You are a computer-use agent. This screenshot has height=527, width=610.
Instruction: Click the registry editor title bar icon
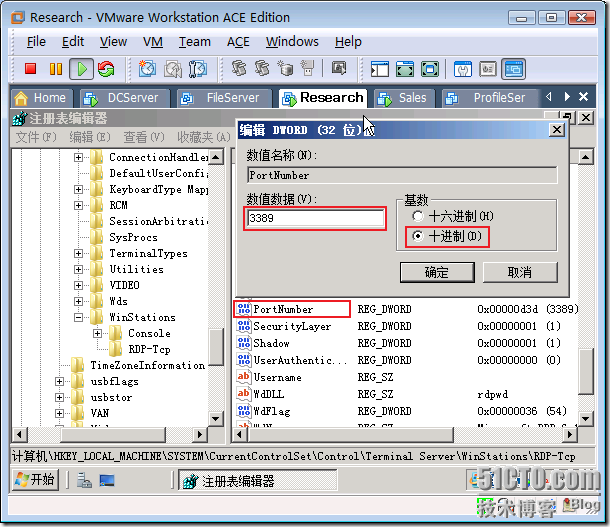(20, 118)
